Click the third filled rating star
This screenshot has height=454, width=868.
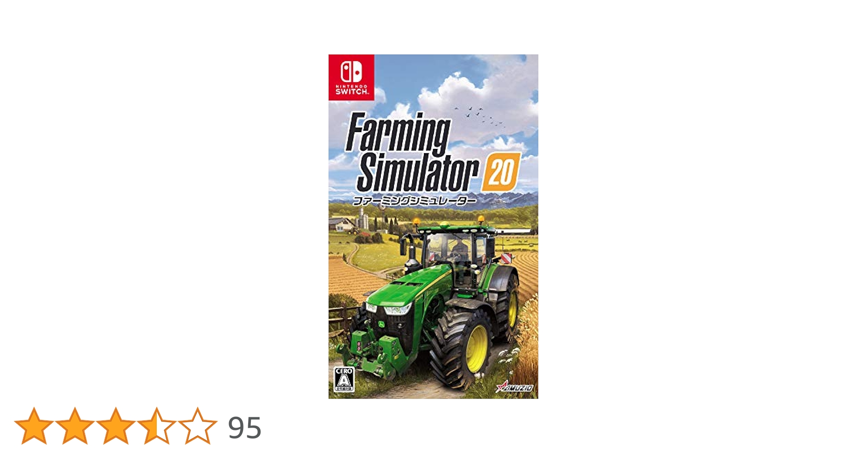115,426
